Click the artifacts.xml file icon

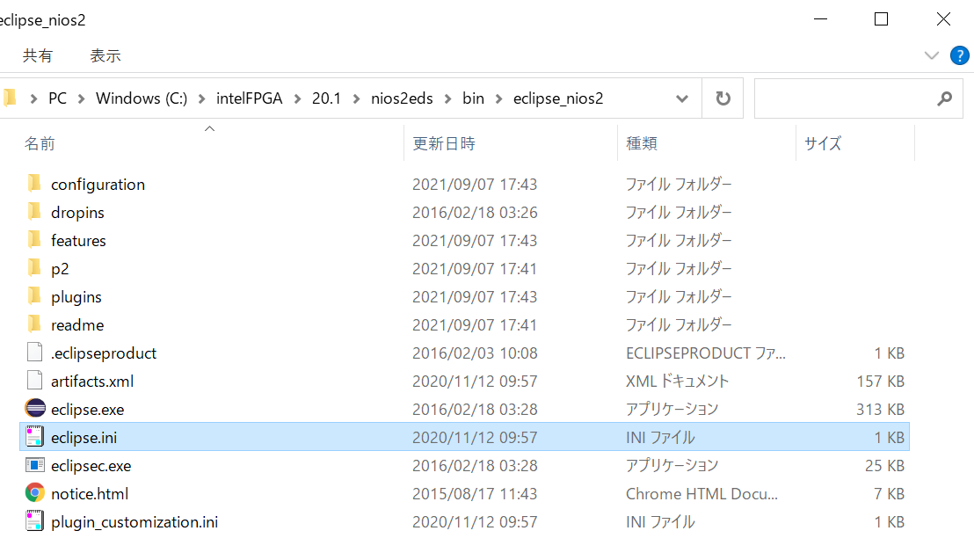coord(35,381)
